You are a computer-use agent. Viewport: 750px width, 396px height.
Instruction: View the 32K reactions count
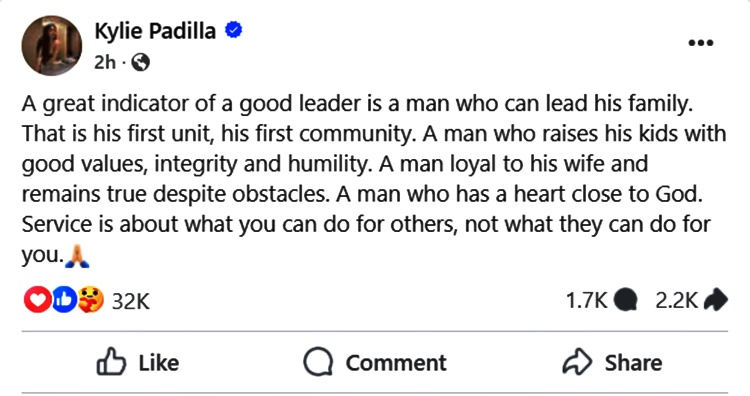[131, 301]
